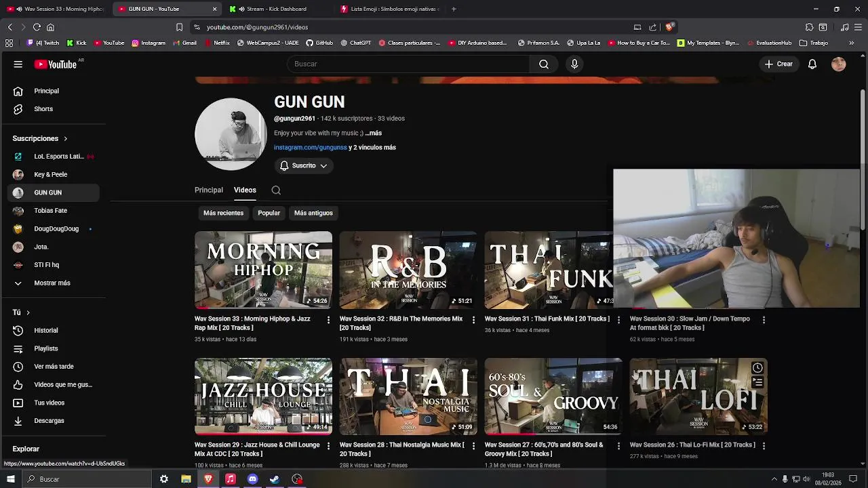Viewport: 868px width, 488px height.
Task: Open Wav Session 31 Thai Funk Mix title
Action: click(x=547, y=319)
